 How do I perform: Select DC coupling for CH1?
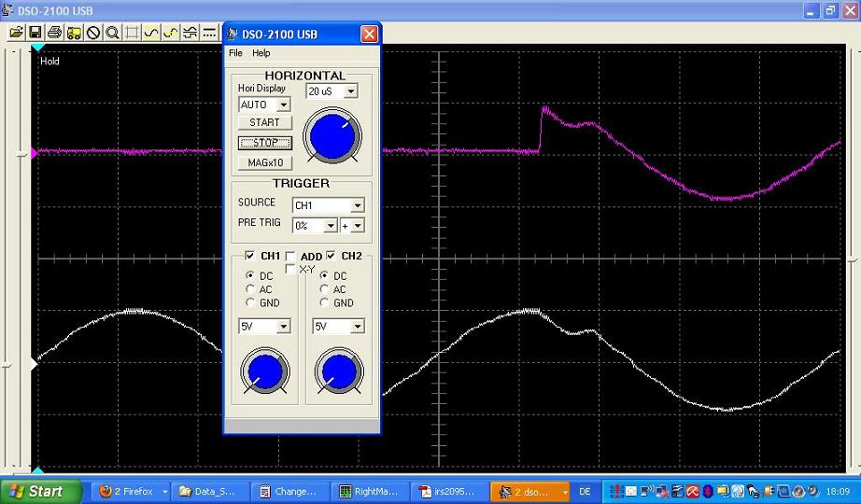[250, 275]
